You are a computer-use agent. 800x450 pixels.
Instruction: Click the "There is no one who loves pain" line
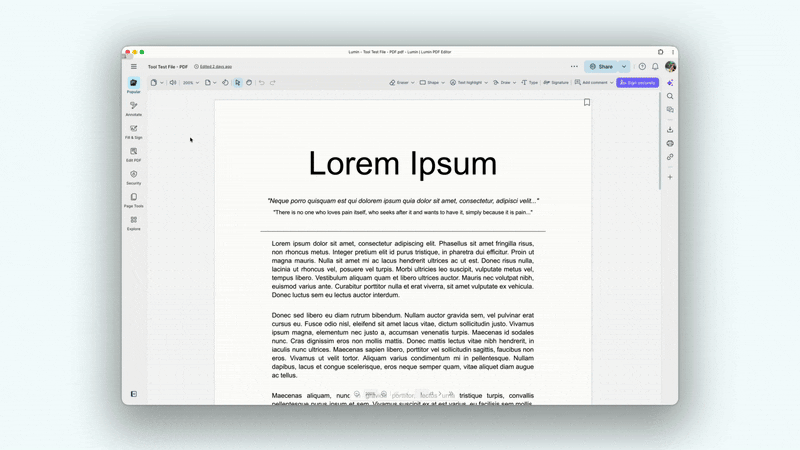tap(403, 212)
